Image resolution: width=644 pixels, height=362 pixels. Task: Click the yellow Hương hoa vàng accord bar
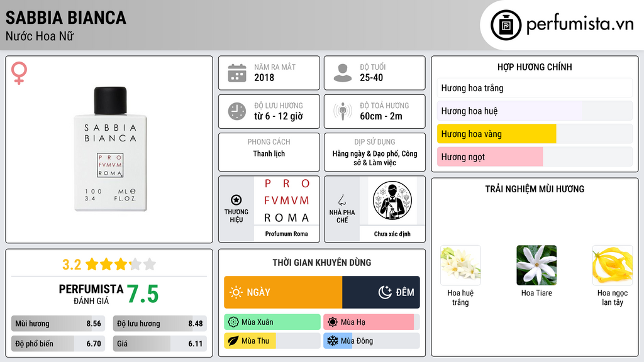pyautogui.click(x=535, y=134)
